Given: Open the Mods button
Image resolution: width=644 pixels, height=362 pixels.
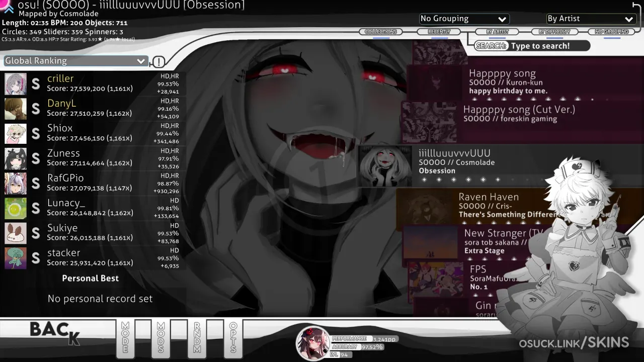Looking at the screenshot, I should click(161, 338).
